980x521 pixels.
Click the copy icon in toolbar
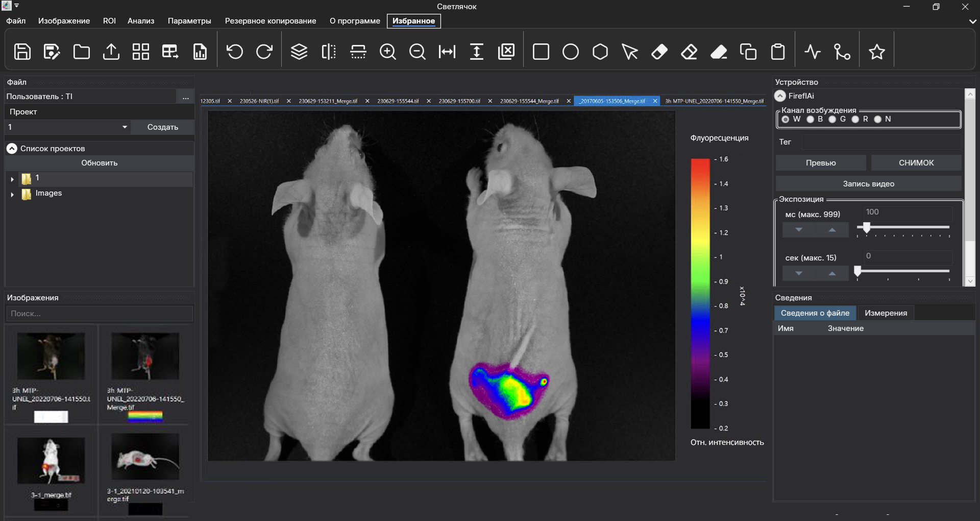pyautogui.click(x=748, y=52)
